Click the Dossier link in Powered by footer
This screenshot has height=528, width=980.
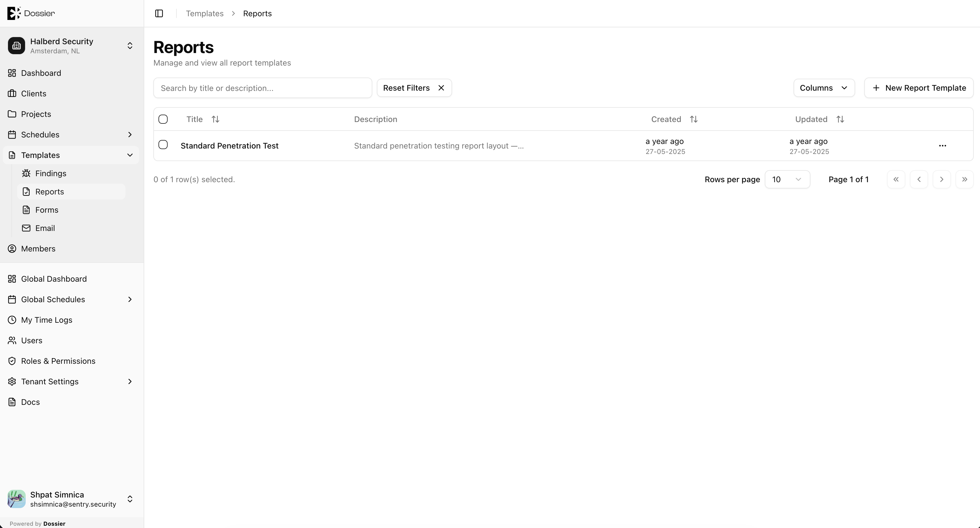(54, 524)
